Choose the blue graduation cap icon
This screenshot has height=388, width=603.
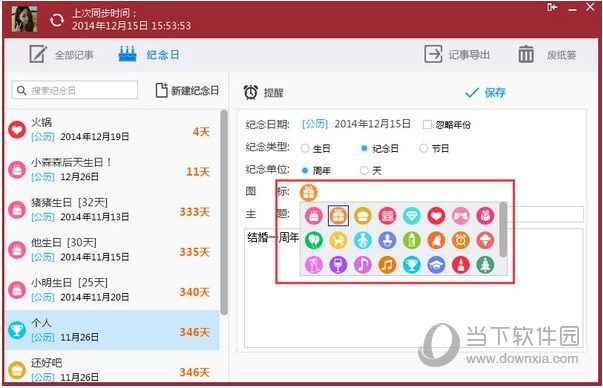(x=436, y=265)
